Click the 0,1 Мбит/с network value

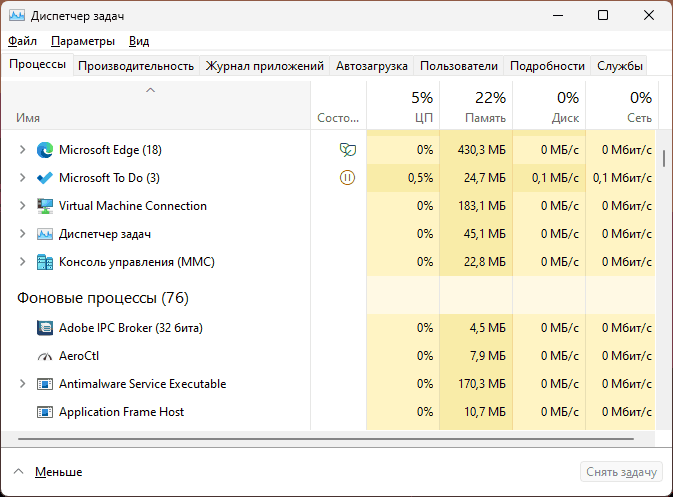[x=622, y=178]
